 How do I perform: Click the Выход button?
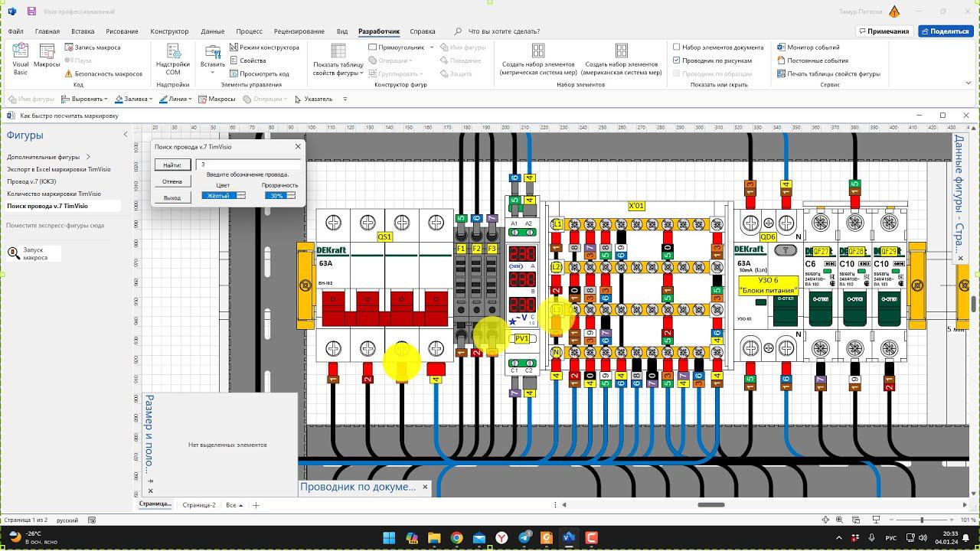click(172, 197)
